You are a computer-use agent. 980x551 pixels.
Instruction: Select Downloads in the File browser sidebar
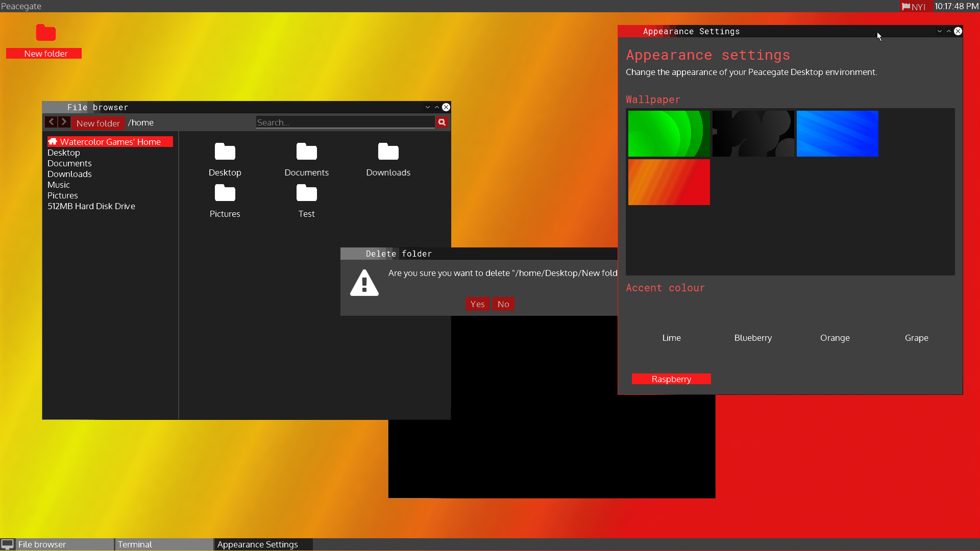(69, 174)
